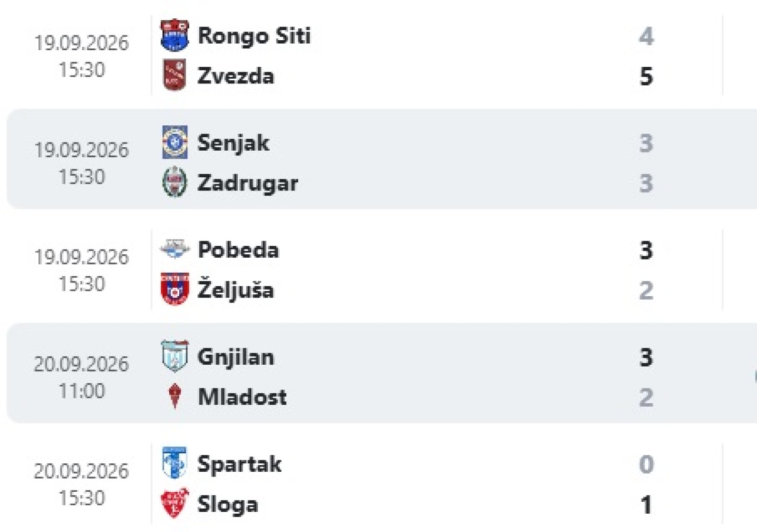Click the Pobeda club crest
This screenshot has width=757, height=532.
[174, 249]
